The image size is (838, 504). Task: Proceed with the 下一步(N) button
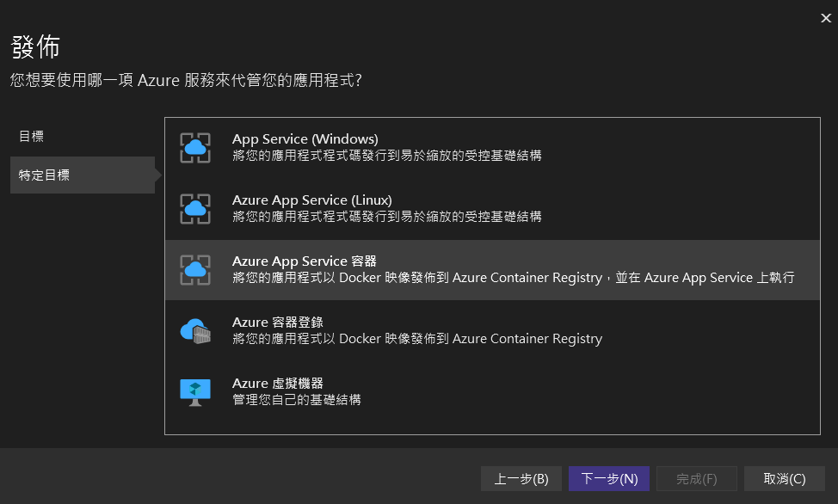click(609, 479)
